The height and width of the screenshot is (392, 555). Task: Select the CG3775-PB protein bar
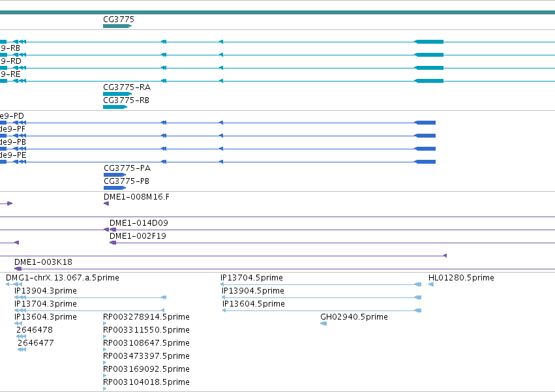[x=115, y=188]
